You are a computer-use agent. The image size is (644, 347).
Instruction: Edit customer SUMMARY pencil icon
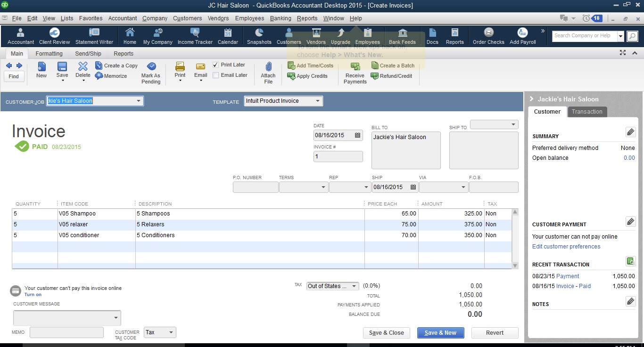point(630,132)
